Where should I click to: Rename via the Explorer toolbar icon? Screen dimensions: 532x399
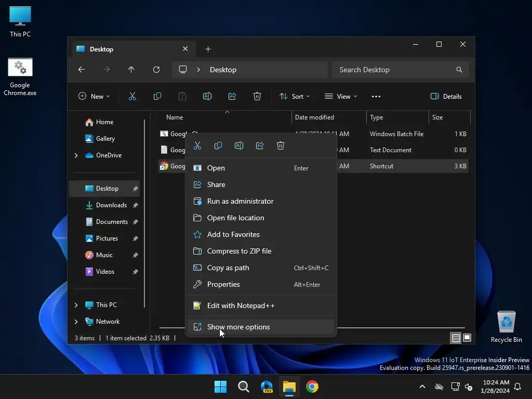207,96
